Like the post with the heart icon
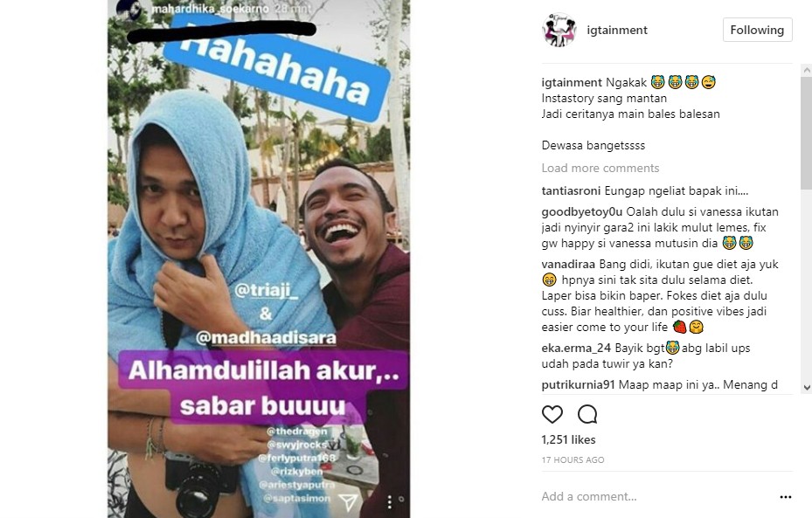 tap(552, 415)
